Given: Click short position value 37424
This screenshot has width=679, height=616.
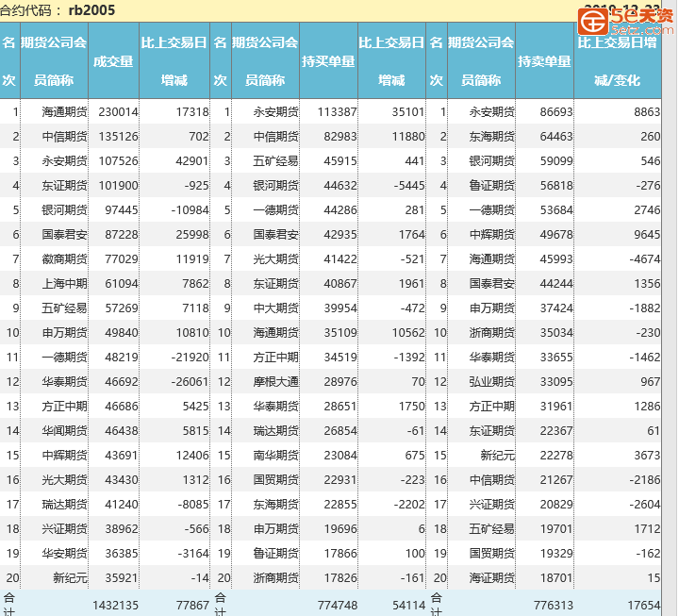Looking at the screenshot, I should pyautogui.click(x=556, y=308).
